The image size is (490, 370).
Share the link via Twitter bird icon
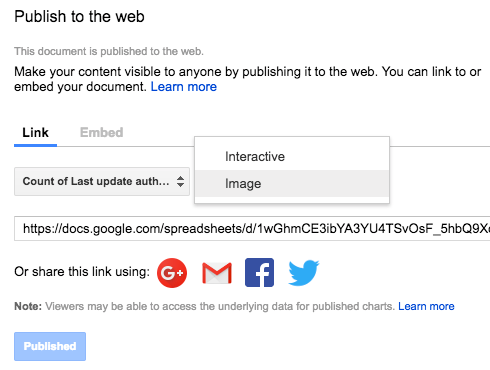tap(304, 273)
